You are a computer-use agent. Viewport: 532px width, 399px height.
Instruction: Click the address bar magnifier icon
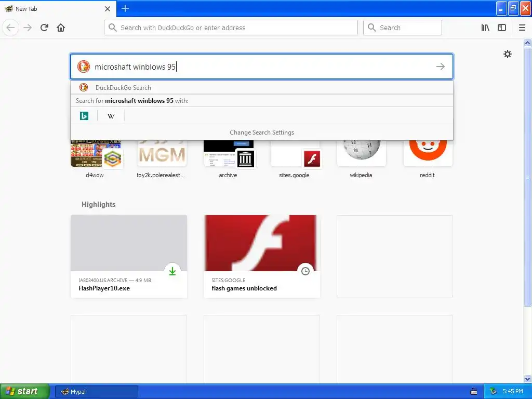click(113, 28)
